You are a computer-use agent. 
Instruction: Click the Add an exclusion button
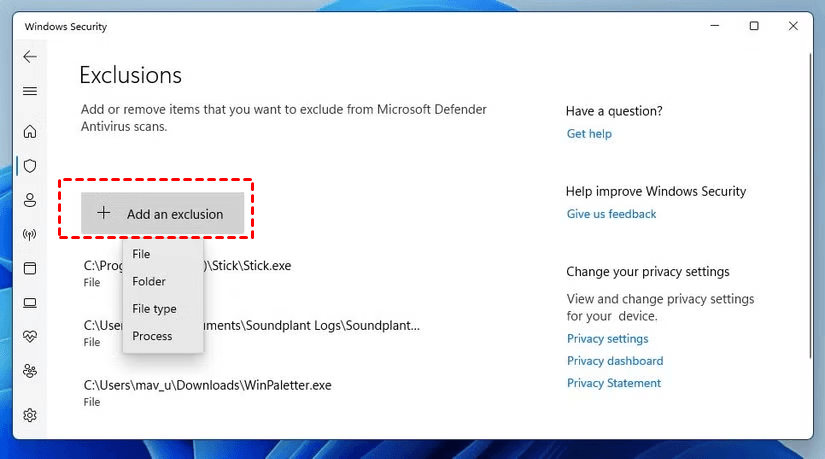162,214
